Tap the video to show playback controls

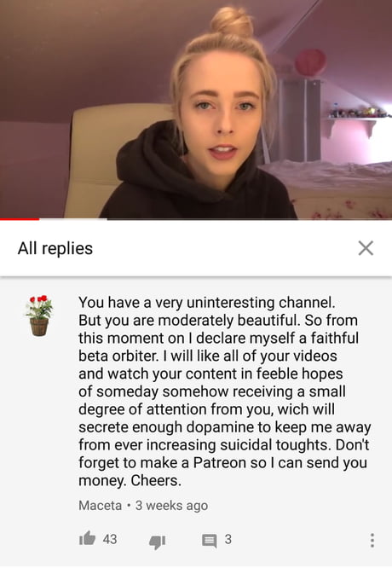tap(196, 108)
